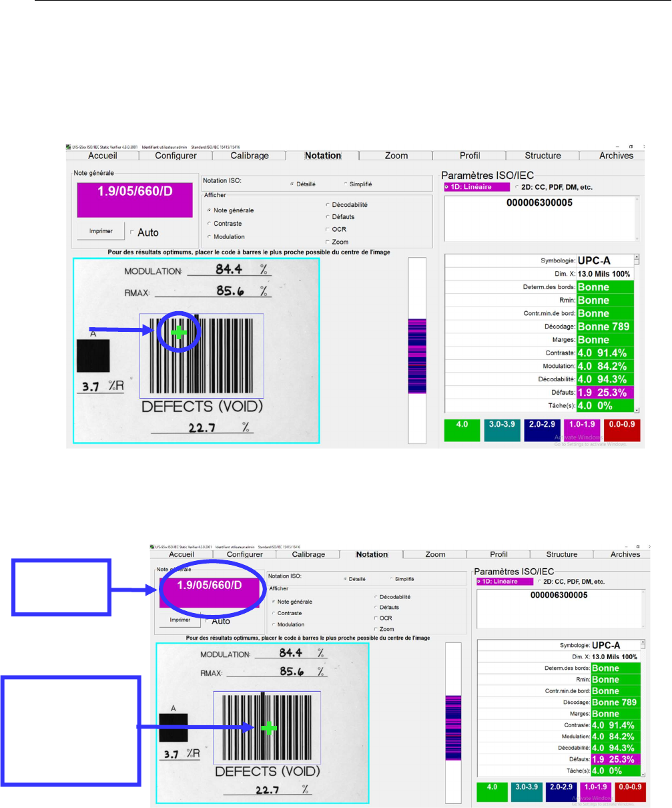
Task: Click Dim. X 13.0 Mils value in upper screenshot
Action: (604, 274)
